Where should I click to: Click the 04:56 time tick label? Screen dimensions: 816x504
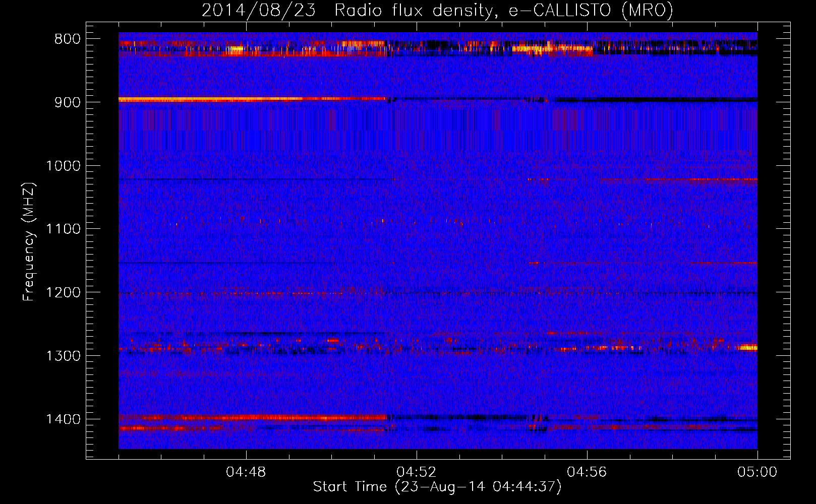pos(587,472)
